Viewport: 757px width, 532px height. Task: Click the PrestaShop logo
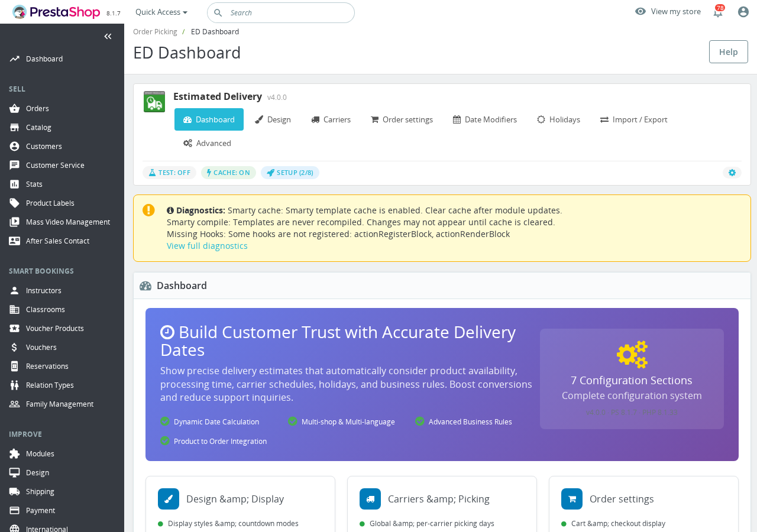coord(57,12)
